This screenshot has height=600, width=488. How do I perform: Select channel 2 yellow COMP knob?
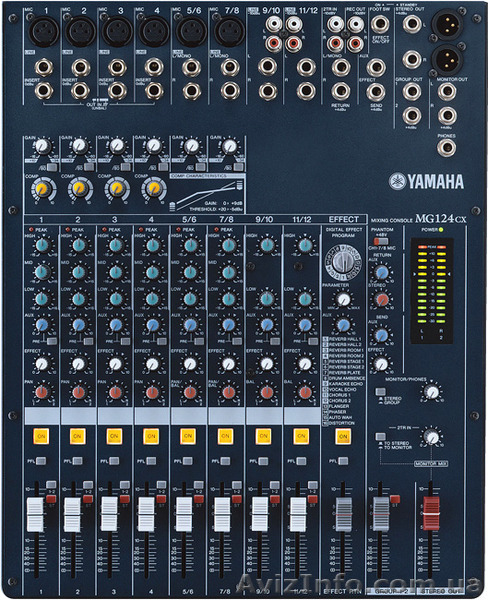point(79,188)
